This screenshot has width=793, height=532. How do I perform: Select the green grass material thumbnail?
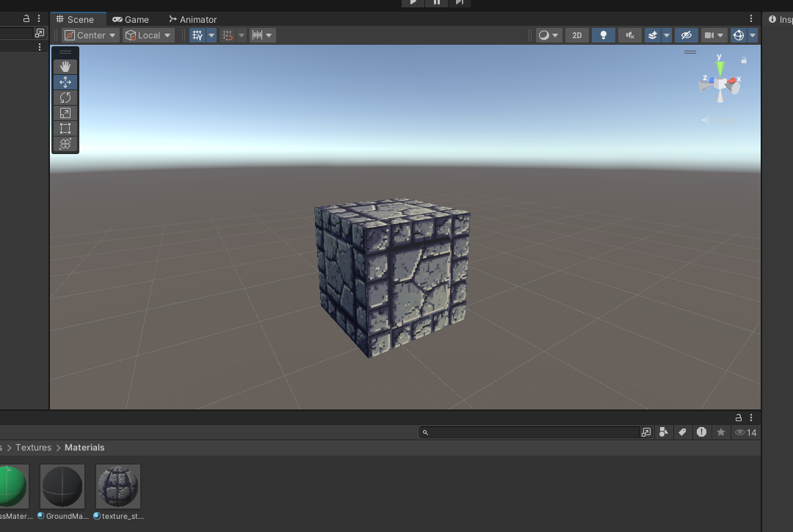tap(12, 487)
